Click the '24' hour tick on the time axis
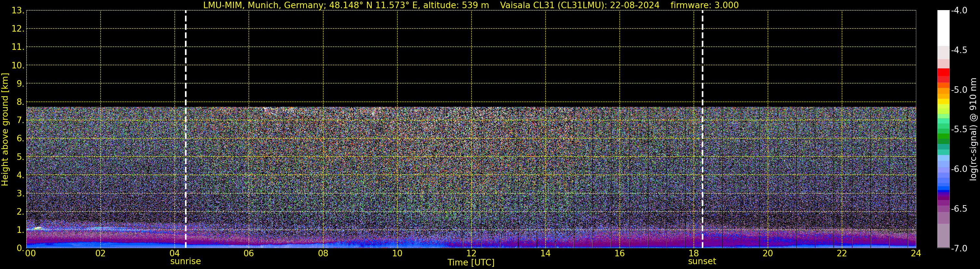Image resolution: width=980 pixels, height=269 pixels. click(x=916, y=254)
